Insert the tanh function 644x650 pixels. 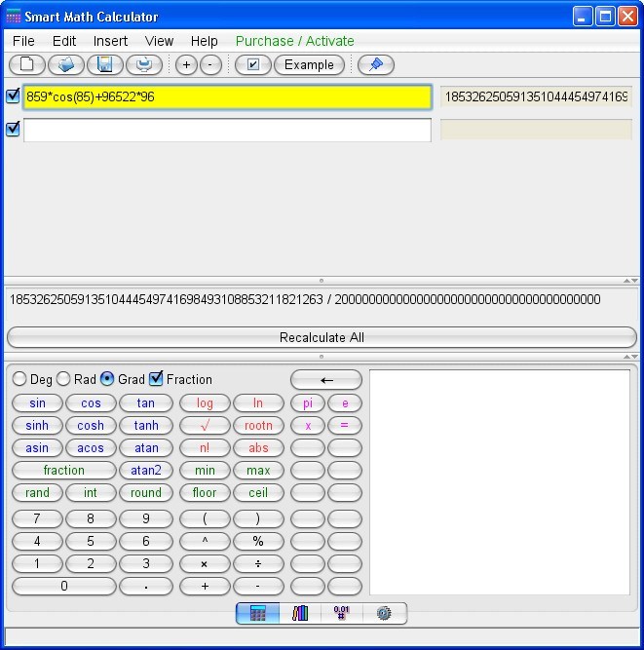[146, 425]
